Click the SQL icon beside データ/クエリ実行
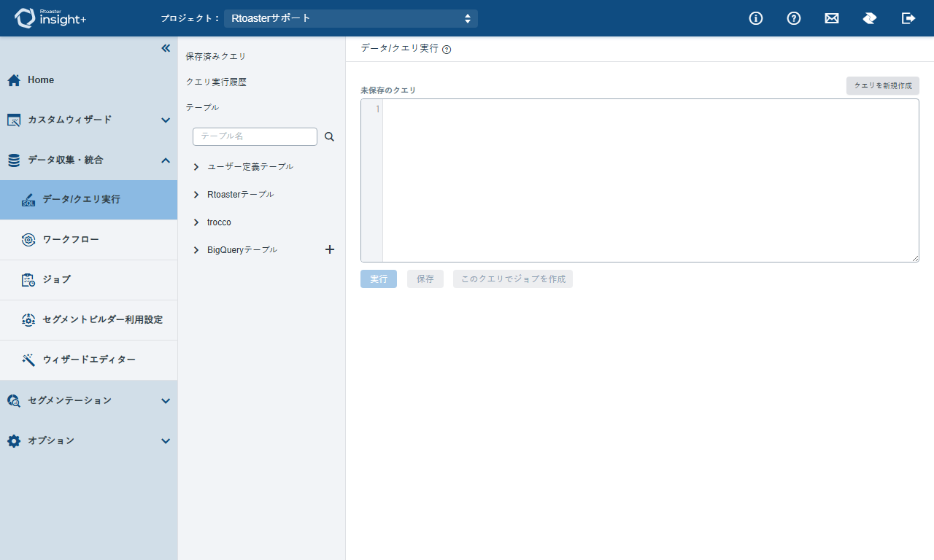Image resolution: width=934 pixels, height=560 pixels. click(28, 200)
